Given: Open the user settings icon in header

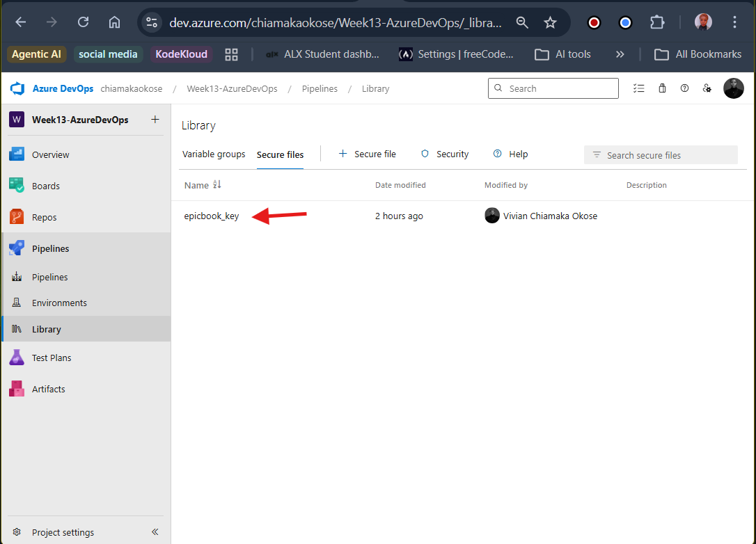Looking at the screenshot, I should pyautogui.click(x=707, y=88).
